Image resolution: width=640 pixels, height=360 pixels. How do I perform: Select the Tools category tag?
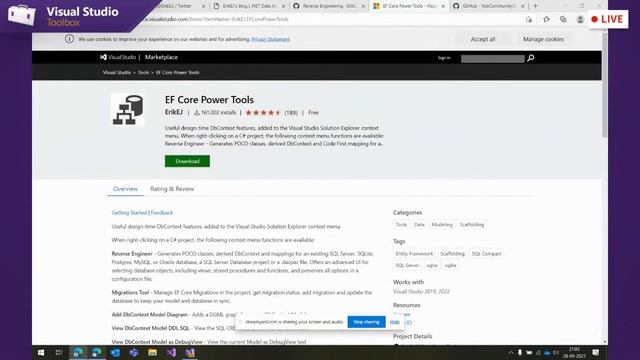401,225
